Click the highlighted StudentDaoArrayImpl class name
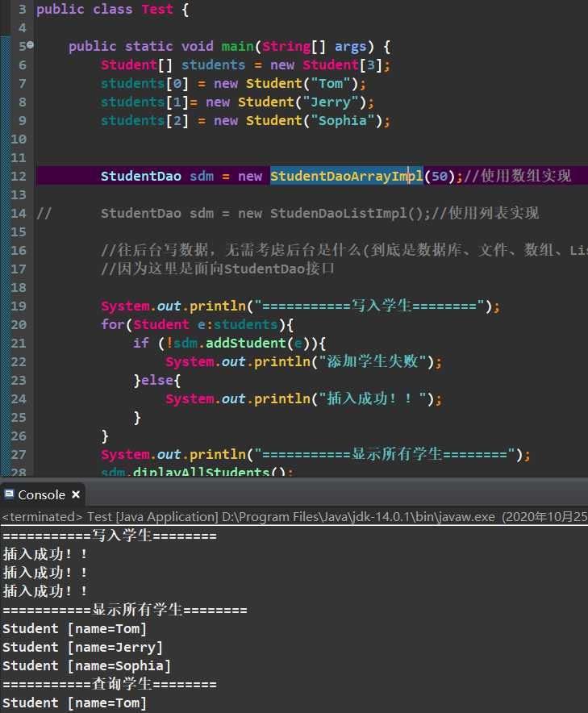 point(347,177)
